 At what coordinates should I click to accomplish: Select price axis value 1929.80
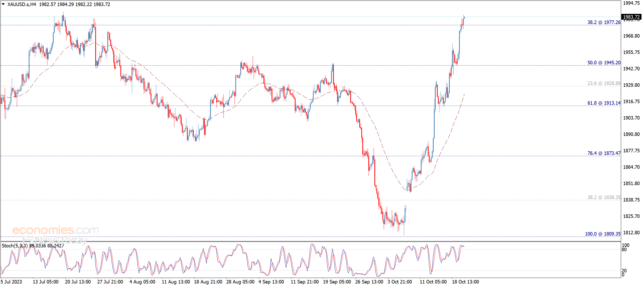tap(631, 85)
